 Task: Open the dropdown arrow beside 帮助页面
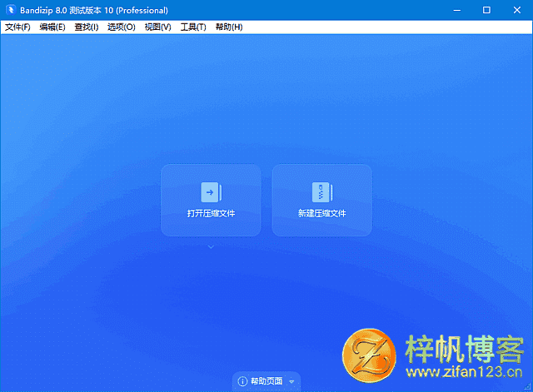tap(291, 381)
